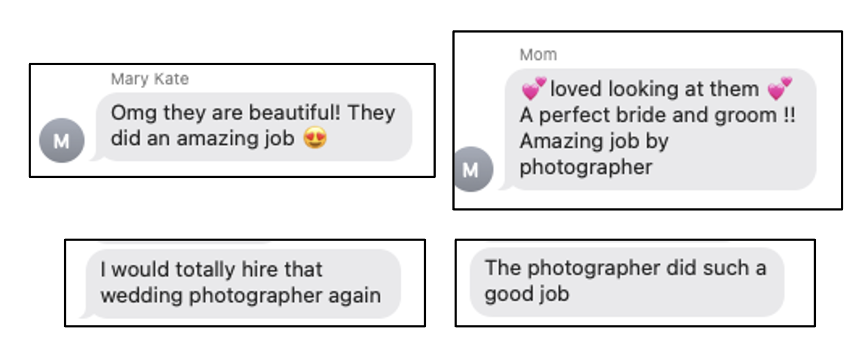Click Mary Kate's gray M avatar

61,141
